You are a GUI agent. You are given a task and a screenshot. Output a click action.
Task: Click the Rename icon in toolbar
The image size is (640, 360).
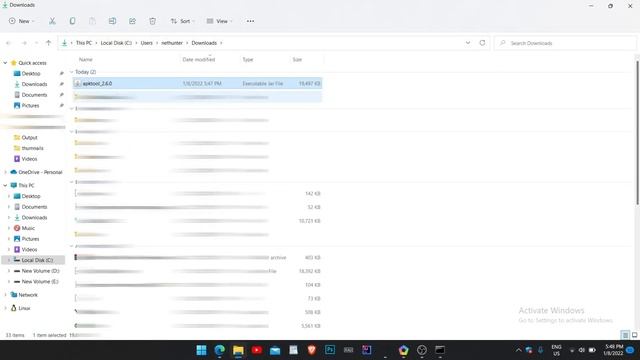[112, 21]
